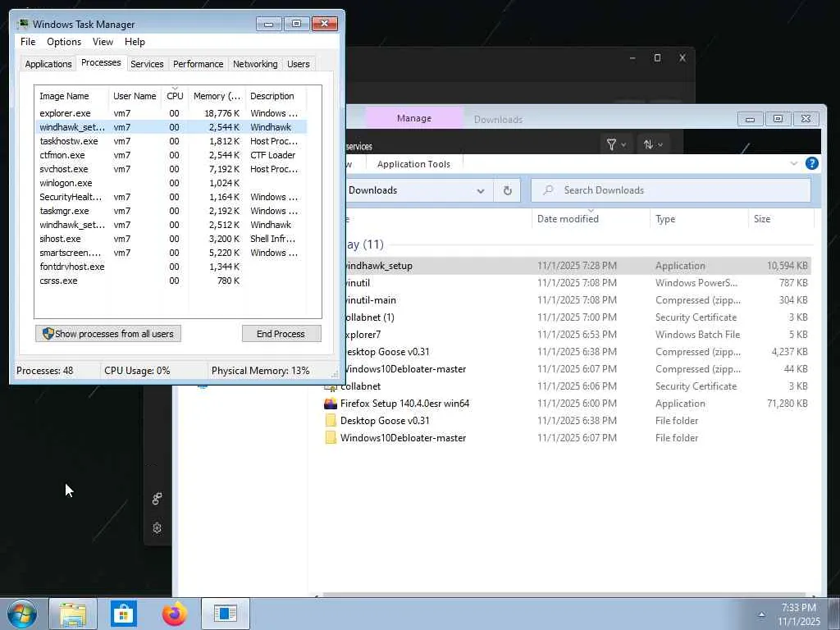This screenshot has width=840, height=630.
Task: Open the File menu in Task Manager
Action: pyautogui.click(x=28, y=42)
